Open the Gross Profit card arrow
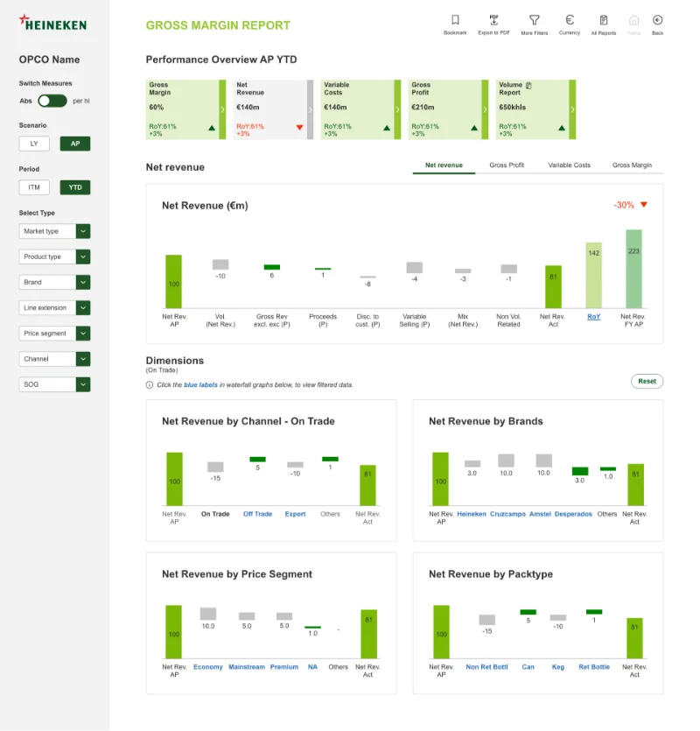This screenshot has width=700, height=731. tap(485, 109)
